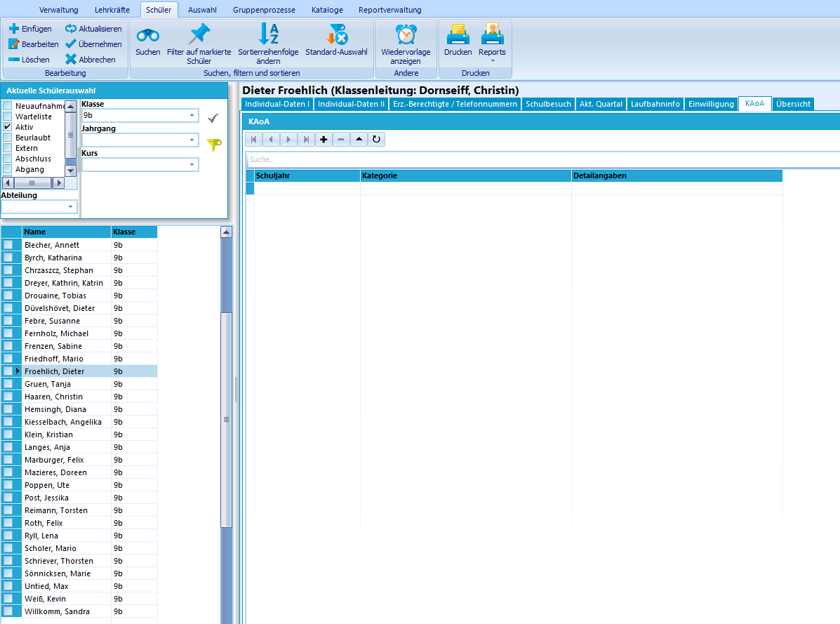Switch to Akt. Quartal tab
Screen dimensions: 840x624
click(601, 104)
